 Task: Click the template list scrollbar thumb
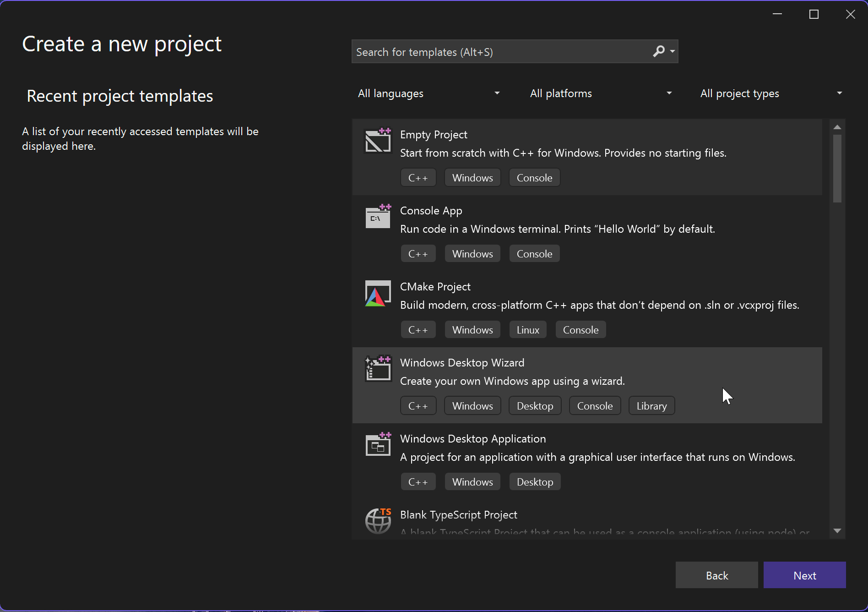tap(837, 168)
